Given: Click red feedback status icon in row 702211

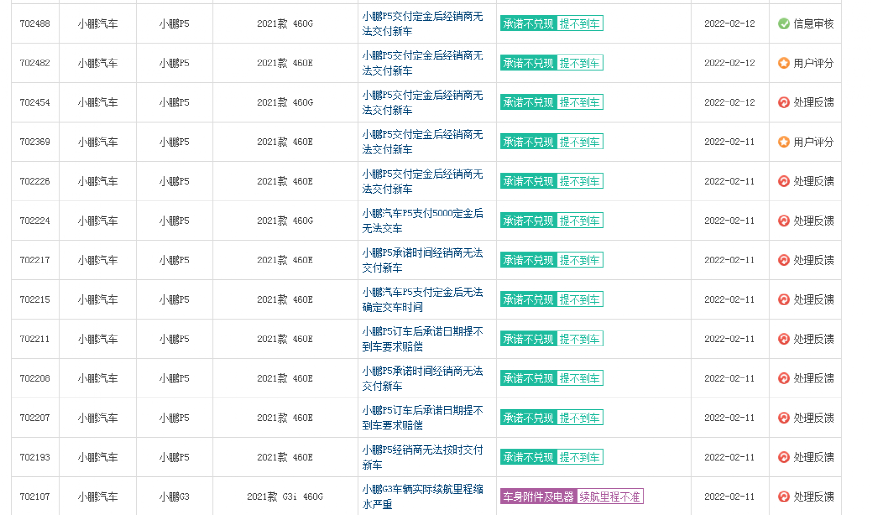Looking at the screenshot, I should [784, 339].
